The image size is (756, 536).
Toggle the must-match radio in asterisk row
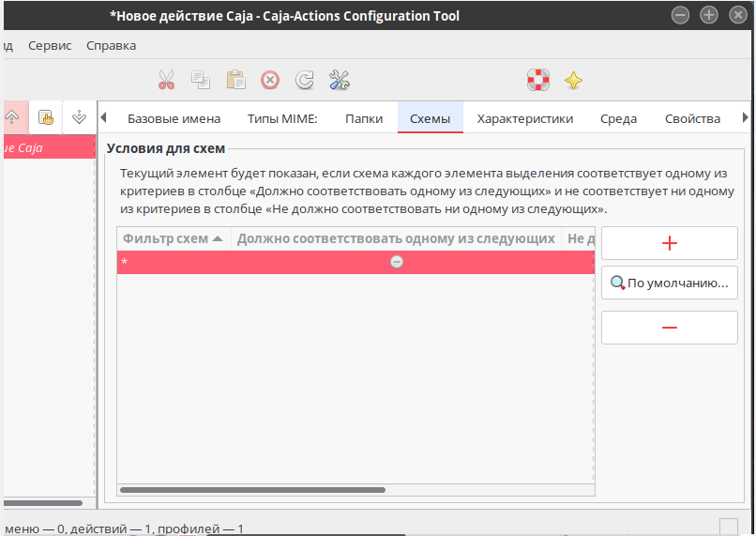pyautogui.click(x=397, y=262)
